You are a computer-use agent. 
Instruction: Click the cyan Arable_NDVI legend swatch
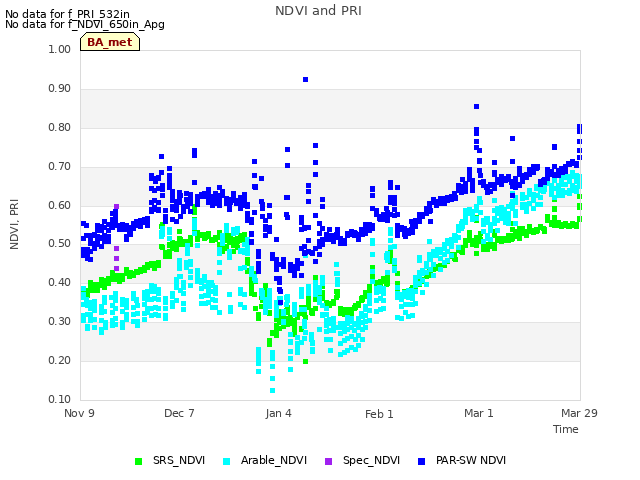(227, 461)
